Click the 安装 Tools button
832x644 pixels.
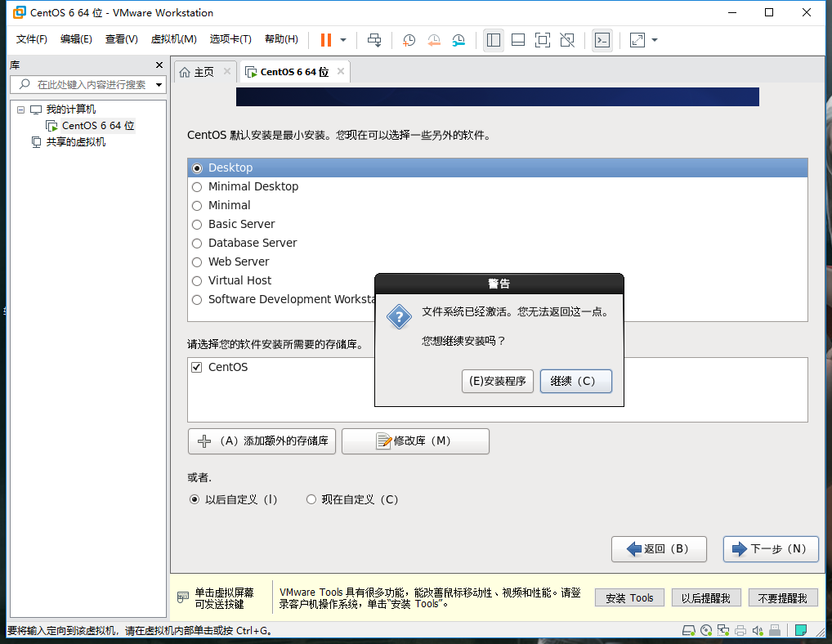click(629, 598)
